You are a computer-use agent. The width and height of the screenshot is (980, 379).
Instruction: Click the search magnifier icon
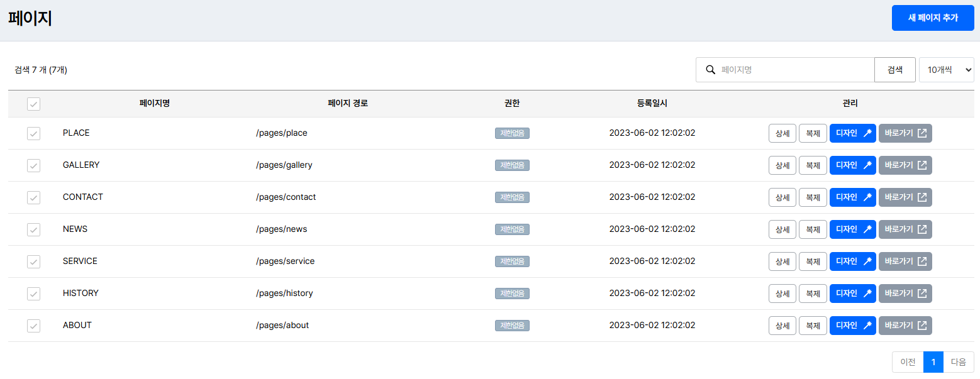coord(711,70)
